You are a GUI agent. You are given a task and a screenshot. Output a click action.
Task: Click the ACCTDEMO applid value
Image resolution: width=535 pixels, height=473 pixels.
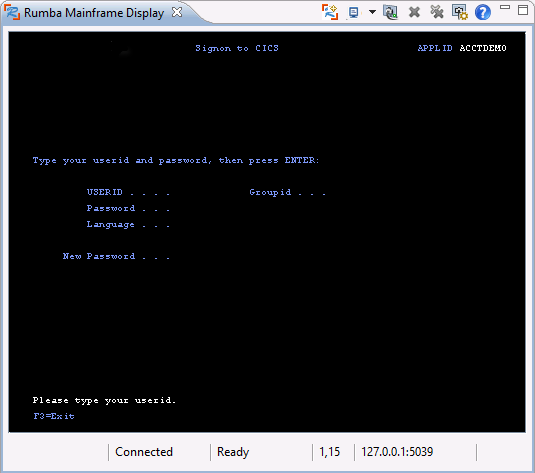(x=483, y=48)
